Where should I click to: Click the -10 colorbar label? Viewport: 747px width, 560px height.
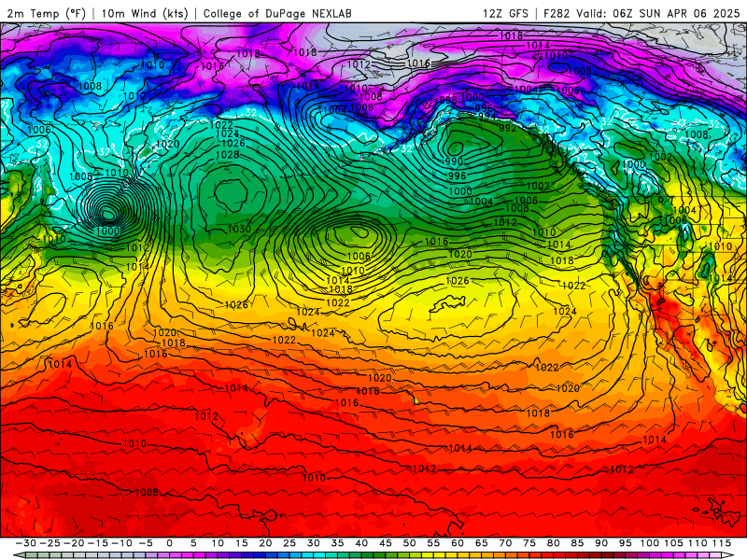click(x=122, y=543)
